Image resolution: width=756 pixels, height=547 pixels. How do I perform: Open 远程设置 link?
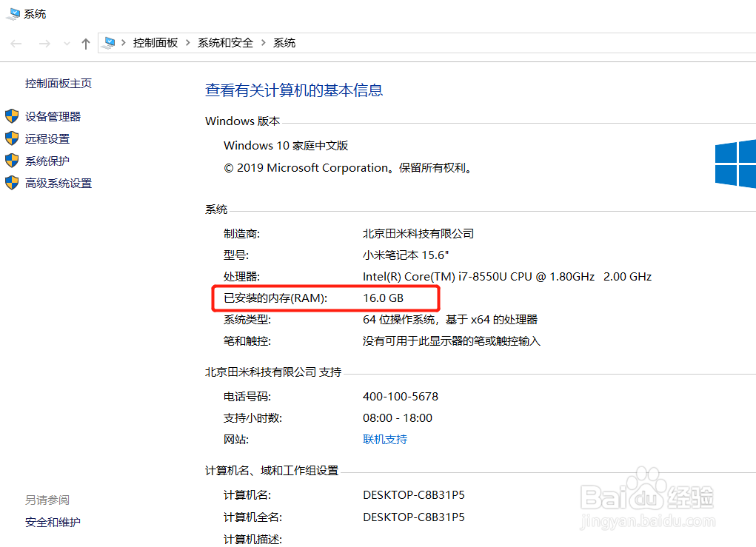tap(47, 139)
